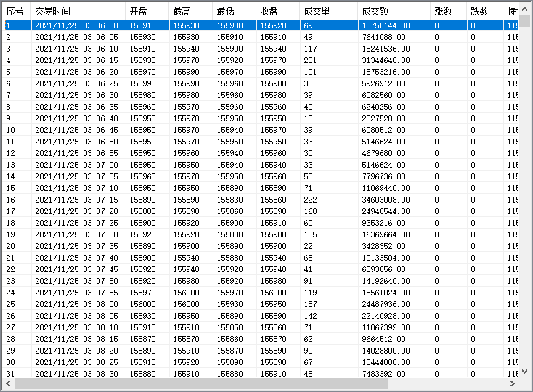Click amount cell 11067392.00
This screenshot has height=392, width=533.
click(386, 327)
